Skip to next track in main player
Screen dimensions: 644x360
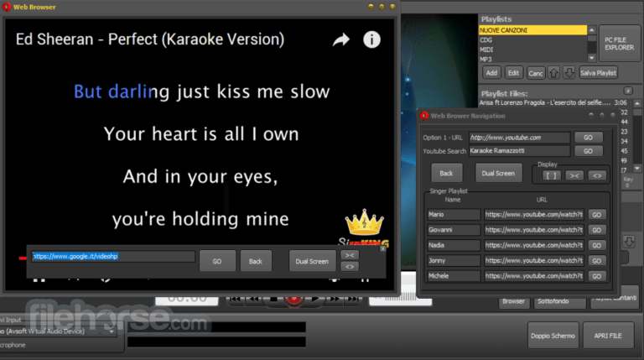(352, 300)
